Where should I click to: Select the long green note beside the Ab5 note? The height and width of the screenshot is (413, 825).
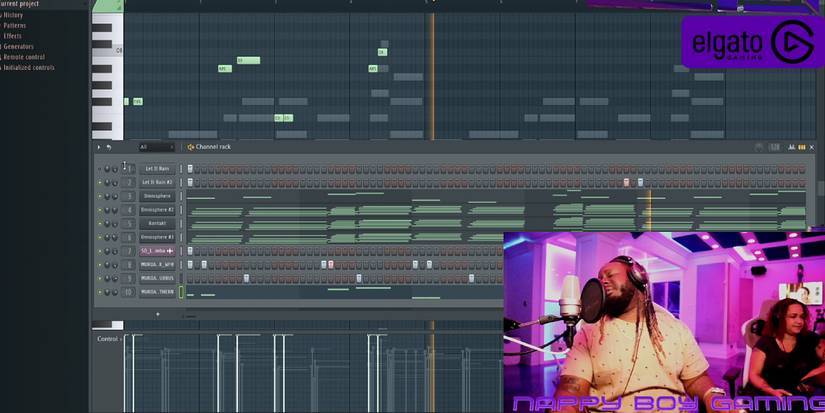tap(248, 61)
